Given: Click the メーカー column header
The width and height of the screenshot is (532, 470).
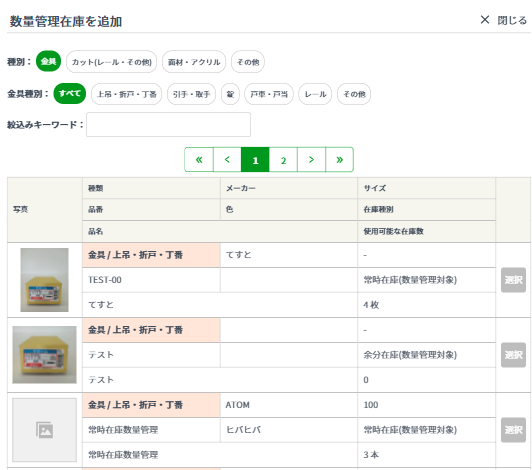Looking at the screenshot, I should click(289, 188).
